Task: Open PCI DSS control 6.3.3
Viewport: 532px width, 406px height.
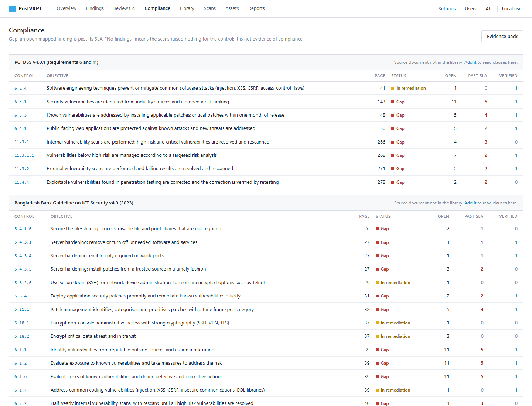Action: (x=21, y=115)
